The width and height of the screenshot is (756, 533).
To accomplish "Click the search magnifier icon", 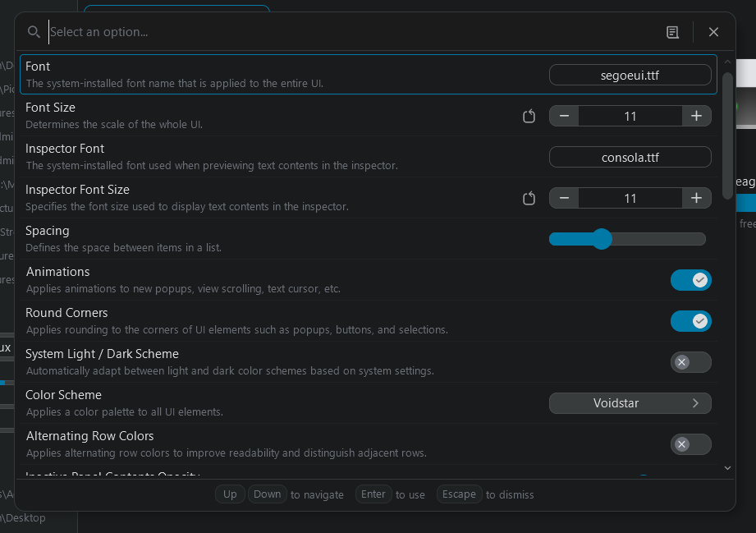I will (x=34, y=32).
